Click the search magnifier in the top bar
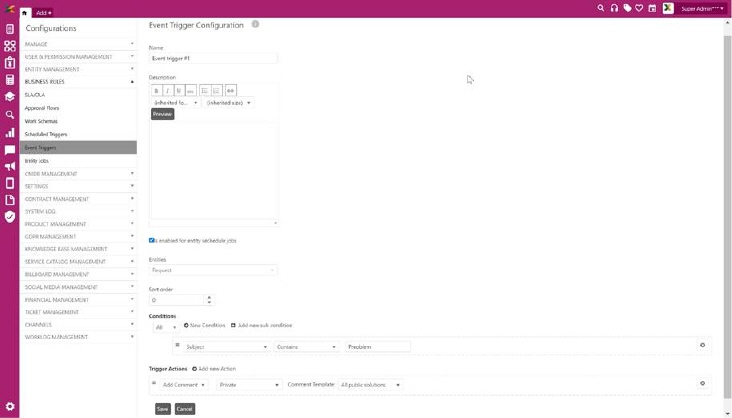This screenshot has height=418, width=732. point(601,8)
